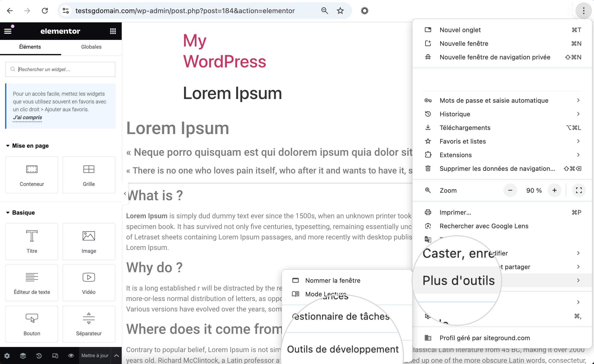Expand the Historique submenu
The width and height of the screenshot is (594, 364).
[x=502, y=114]
